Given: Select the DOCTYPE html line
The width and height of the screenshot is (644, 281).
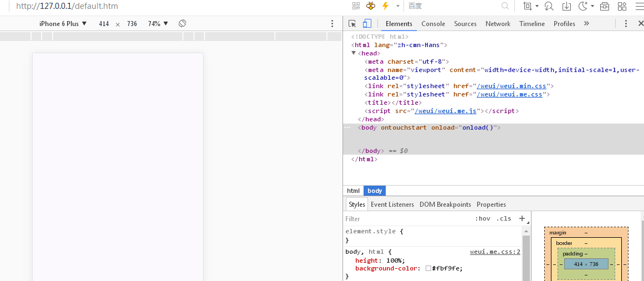Looking at the screenshot, I should [x=380, y=37].
